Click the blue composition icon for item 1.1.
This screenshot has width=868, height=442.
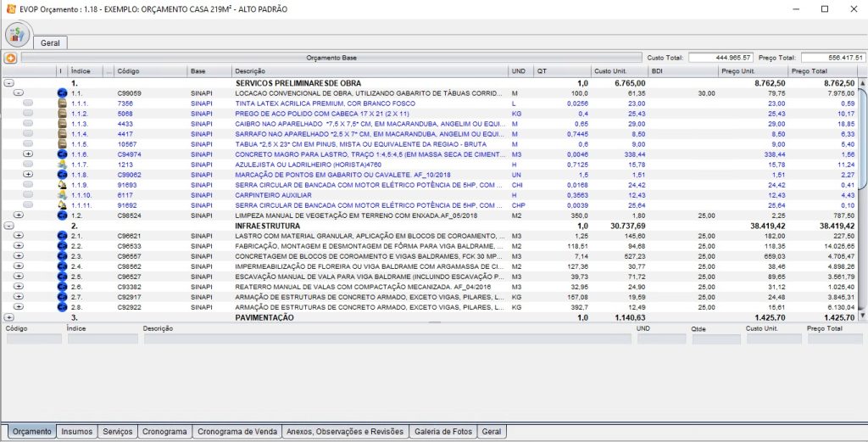61,93
